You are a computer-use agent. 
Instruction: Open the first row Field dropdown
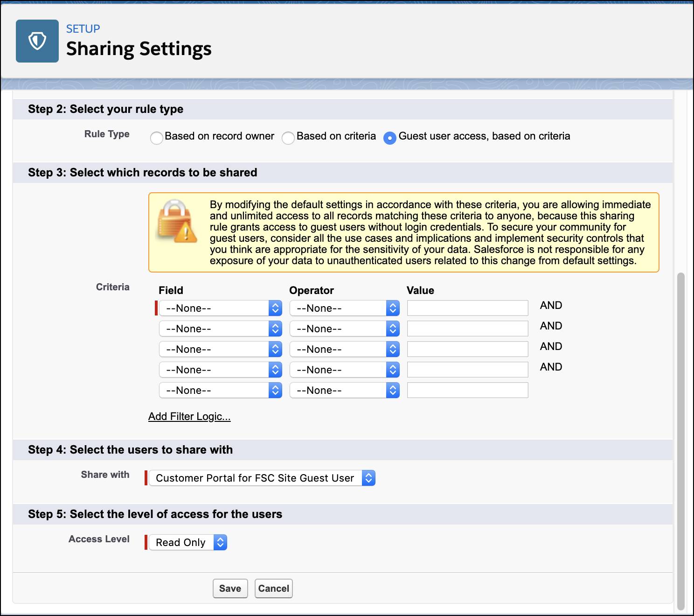pos(221,308)
